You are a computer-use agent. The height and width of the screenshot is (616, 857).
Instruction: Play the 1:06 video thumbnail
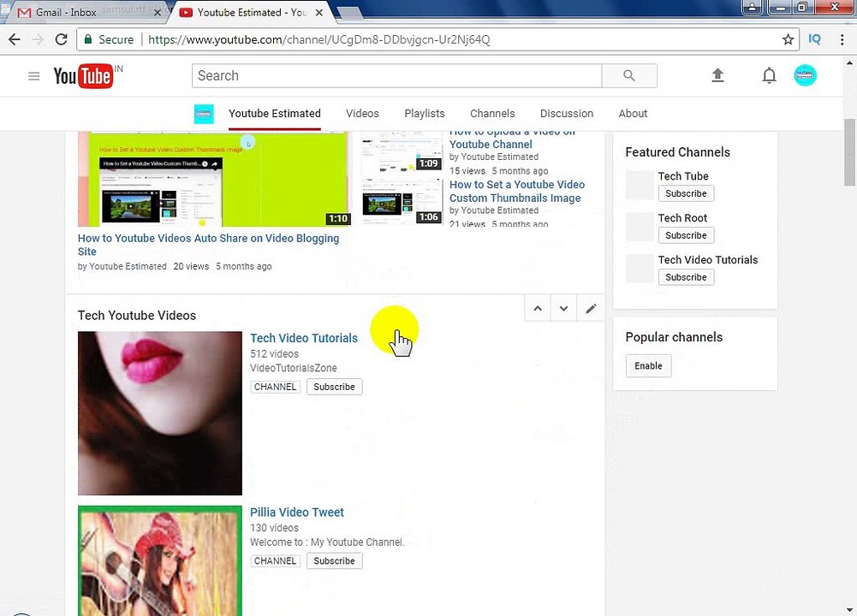pyautogui.click(x=402, y=201)
